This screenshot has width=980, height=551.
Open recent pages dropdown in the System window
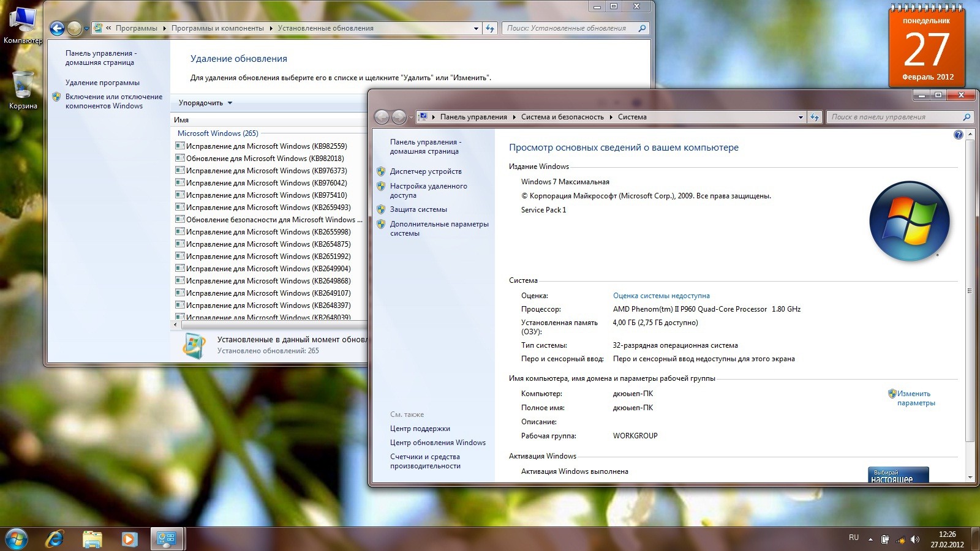pos(411,117)
